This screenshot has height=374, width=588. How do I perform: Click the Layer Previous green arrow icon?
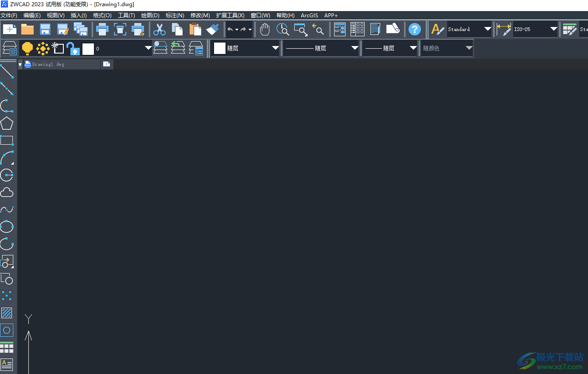pos(178,48)
